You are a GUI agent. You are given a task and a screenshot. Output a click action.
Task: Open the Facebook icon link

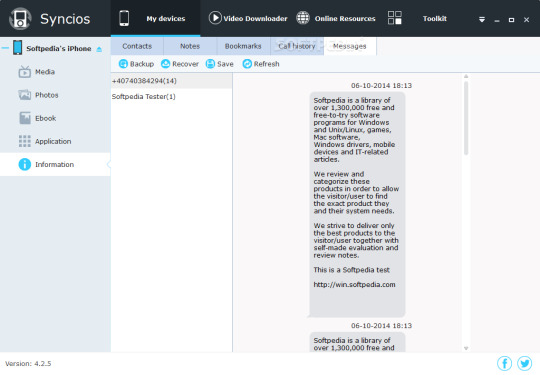click(505, 363)
